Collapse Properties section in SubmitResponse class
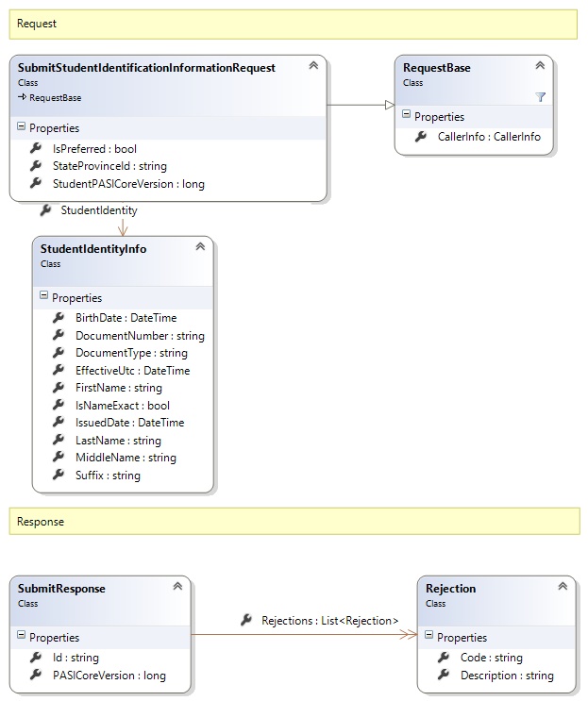Image resolution: width=588 pixels, height=701 pixels. 22,638
